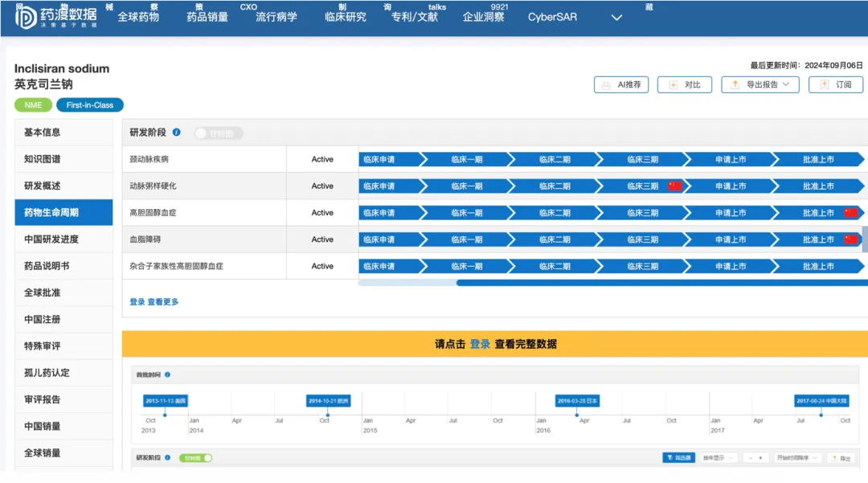Click the 登录 link in yellow banner
868x483 pixels.
click(x=480, y=344)
